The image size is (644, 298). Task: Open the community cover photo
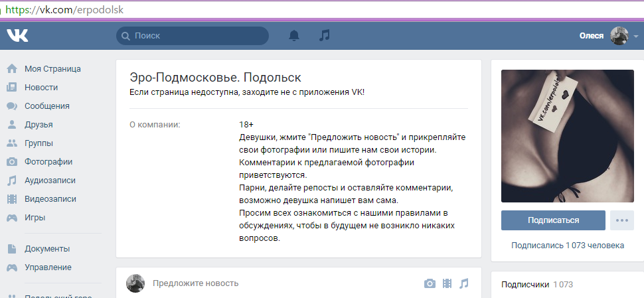tap(567, 136)
